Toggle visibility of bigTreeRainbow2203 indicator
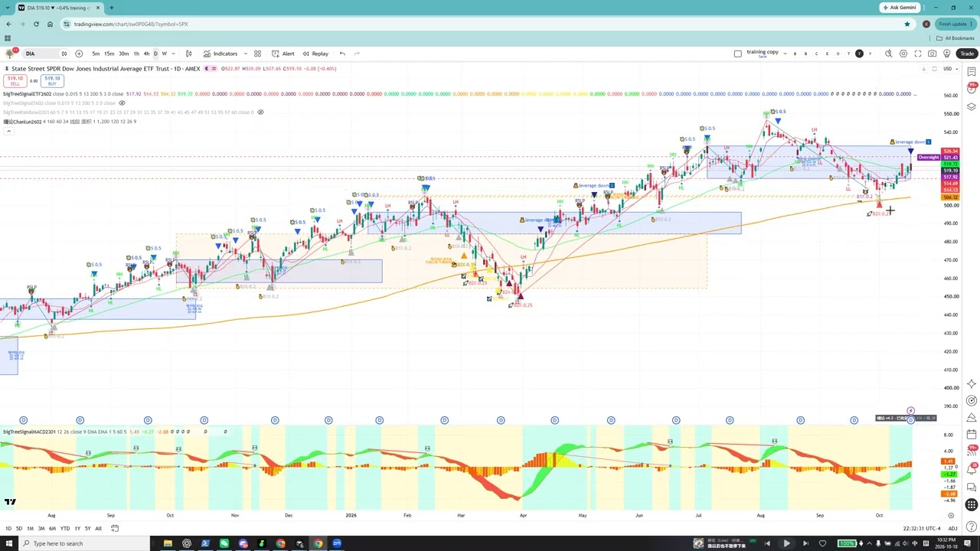The width and height of the screenshot is (980, 551). (x=260, y=112)
